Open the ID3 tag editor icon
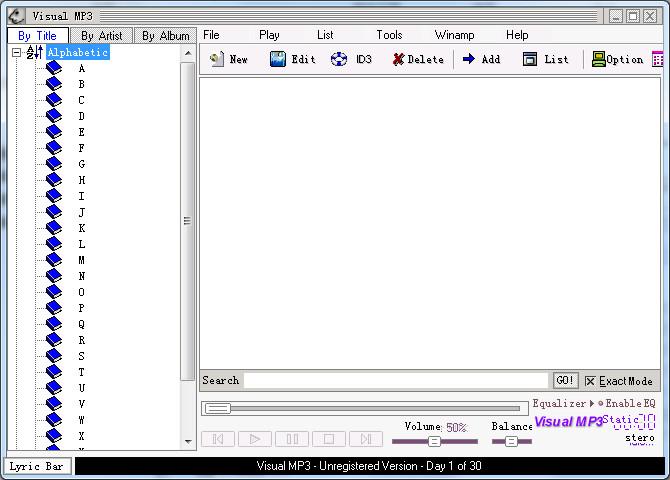670x480 pixels. point(339,59)
